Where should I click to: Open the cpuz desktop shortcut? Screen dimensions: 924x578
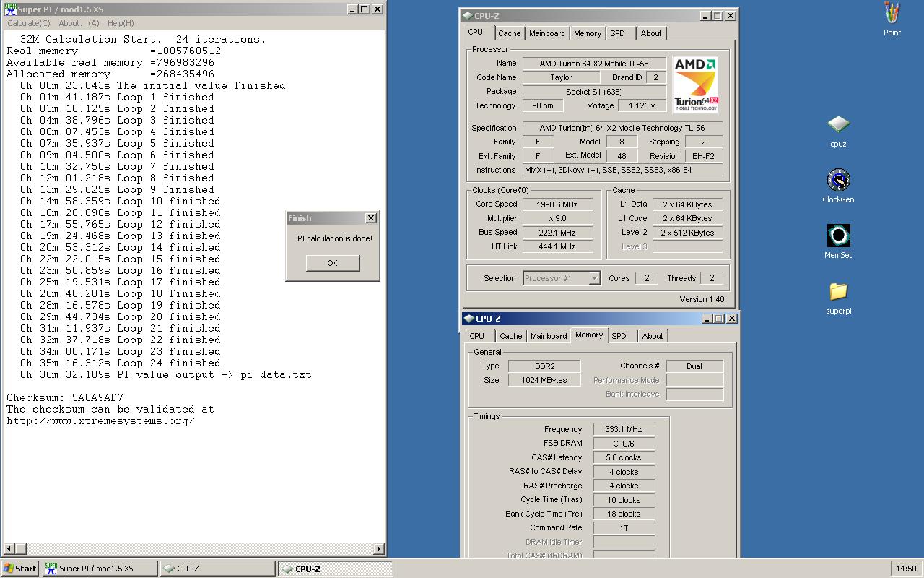coord(838,131)
